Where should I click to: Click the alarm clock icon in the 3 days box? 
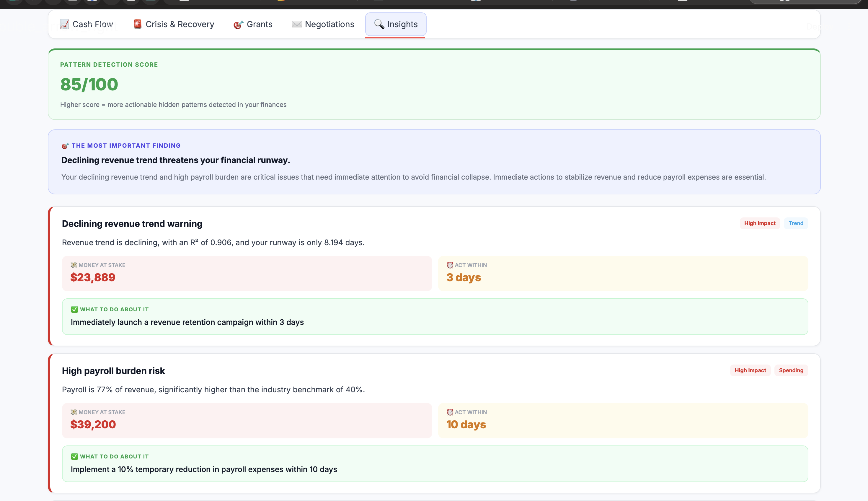(450, 265)
